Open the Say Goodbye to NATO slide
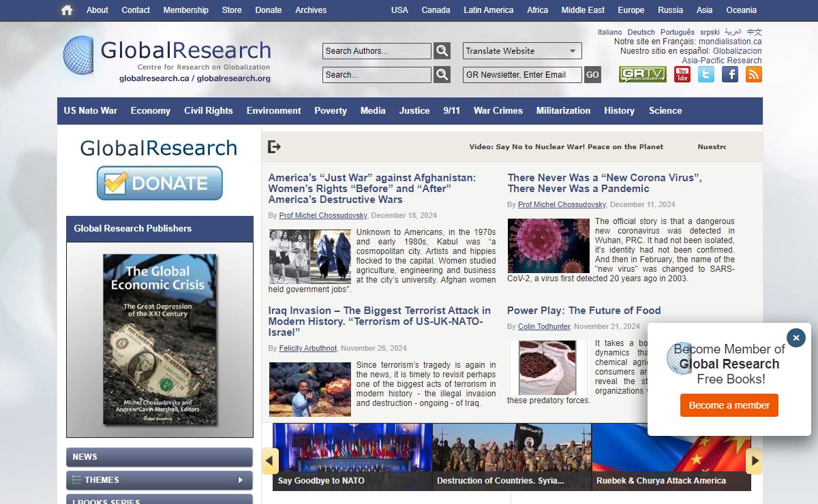 (352, 457)
